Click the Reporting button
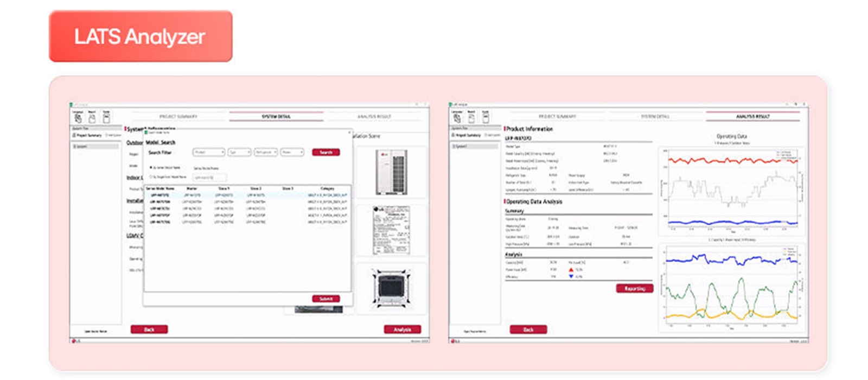This screenshot has width=868, height=380. (x=634, y=289)
